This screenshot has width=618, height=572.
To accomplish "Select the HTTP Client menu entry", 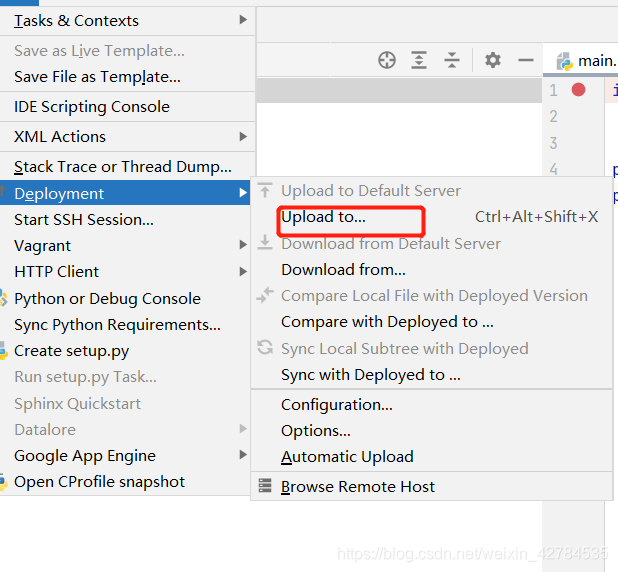I will (125, 272).
